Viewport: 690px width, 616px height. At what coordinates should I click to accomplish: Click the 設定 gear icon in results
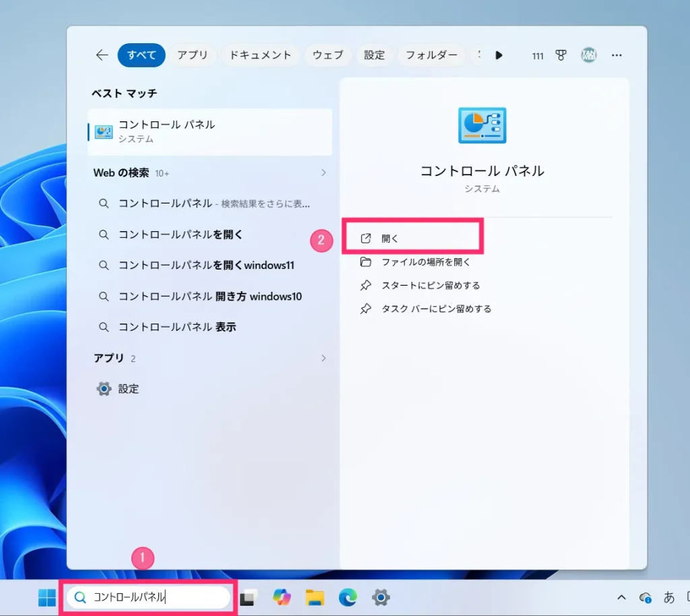pyautogui.click(x=104, y=389)
